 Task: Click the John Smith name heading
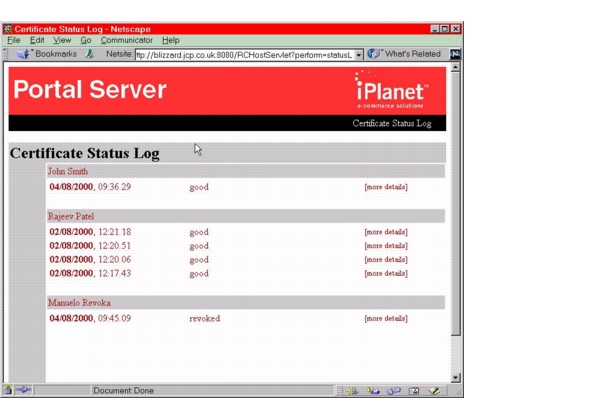coord(68,172)
